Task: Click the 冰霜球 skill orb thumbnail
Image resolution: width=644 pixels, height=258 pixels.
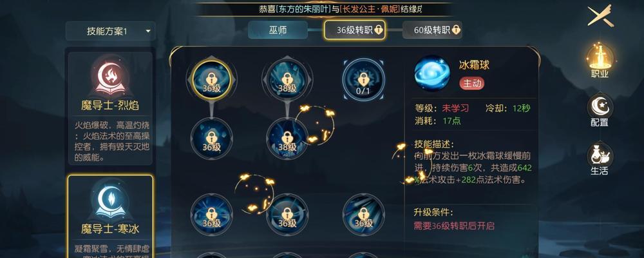Action: pyautogui.click(x=431, y=74)
